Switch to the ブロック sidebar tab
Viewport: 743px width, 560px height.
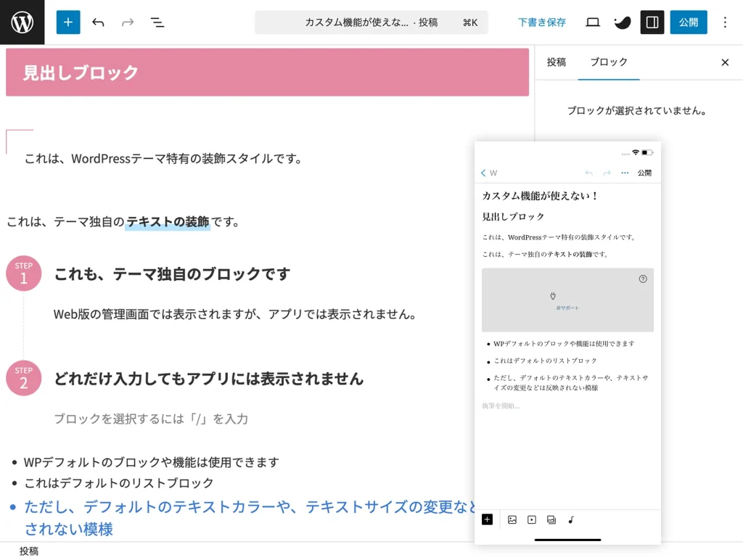click(609, 62)
